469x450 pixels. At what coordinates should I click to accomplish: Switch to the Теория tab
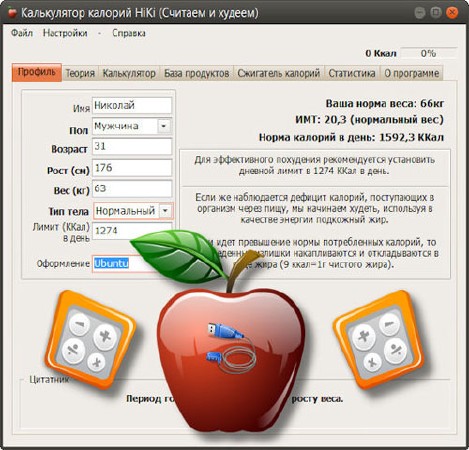click(80, 73)
